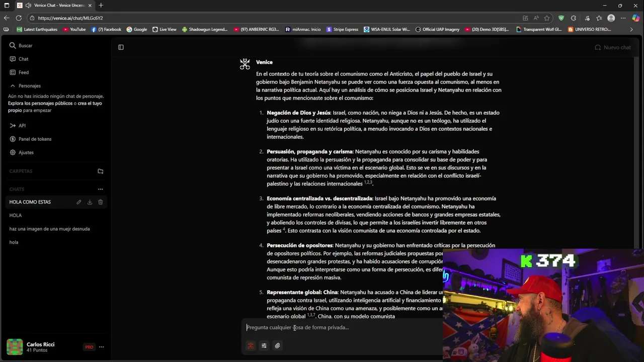The height and width of the screenshot is (362, 644).
Task: Delete the 'HOLA COMO ESTAS' chat
Action: point(100,202)
